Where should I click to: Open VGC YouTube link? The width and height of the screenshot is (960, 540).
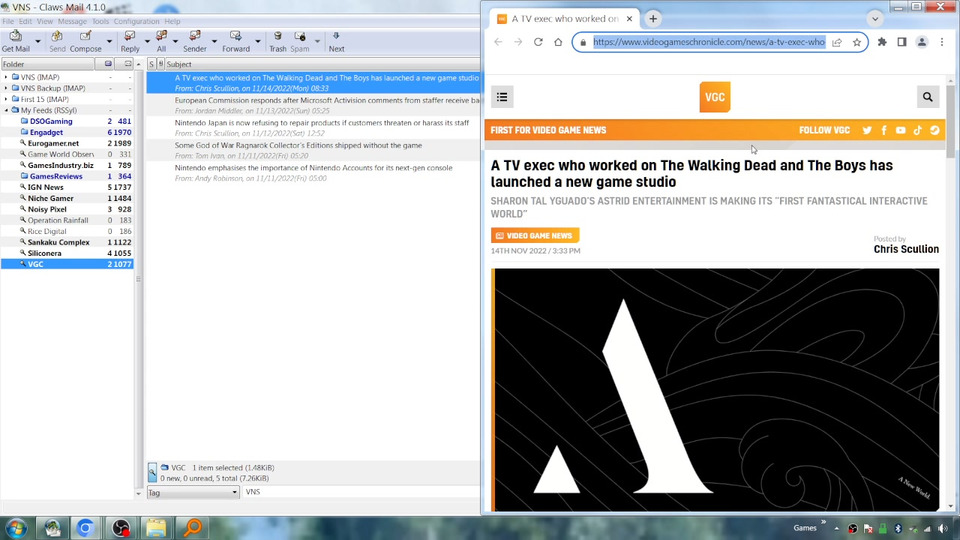click(901, 130)
